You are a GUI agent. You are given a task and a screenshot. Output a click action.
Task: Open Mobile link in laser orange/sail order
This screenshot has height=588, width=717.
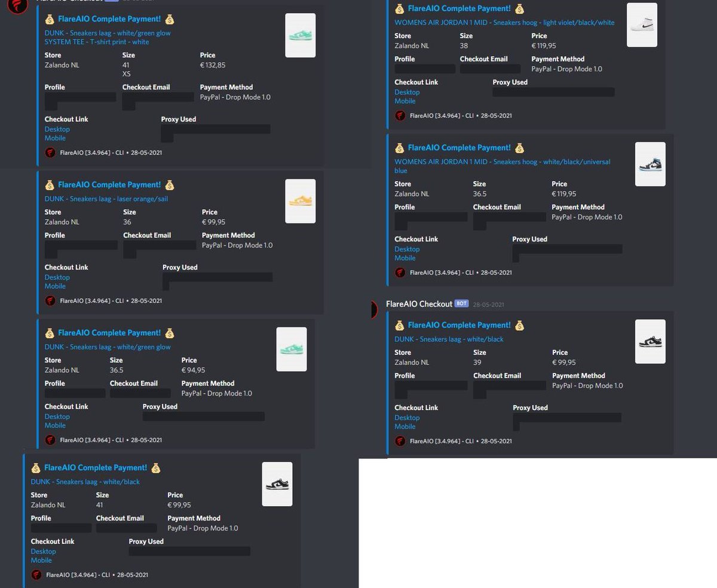click(x=56, y=286)
